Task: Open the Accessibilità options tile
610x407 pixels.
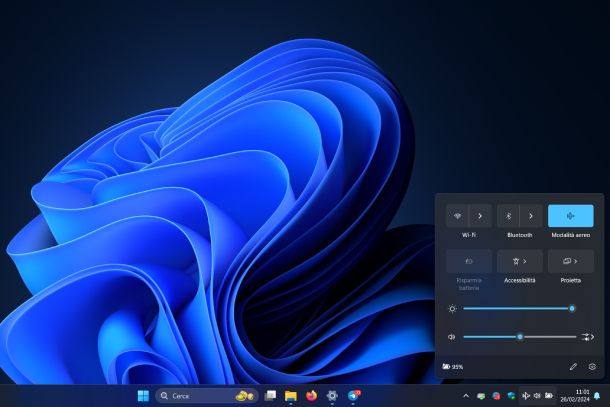Action: (520, 261)
